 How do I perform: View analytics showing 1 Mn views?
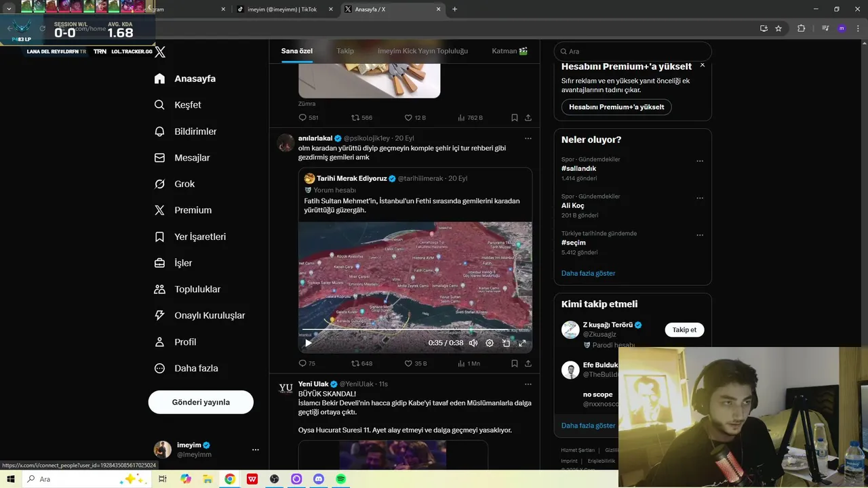[469, 363]
